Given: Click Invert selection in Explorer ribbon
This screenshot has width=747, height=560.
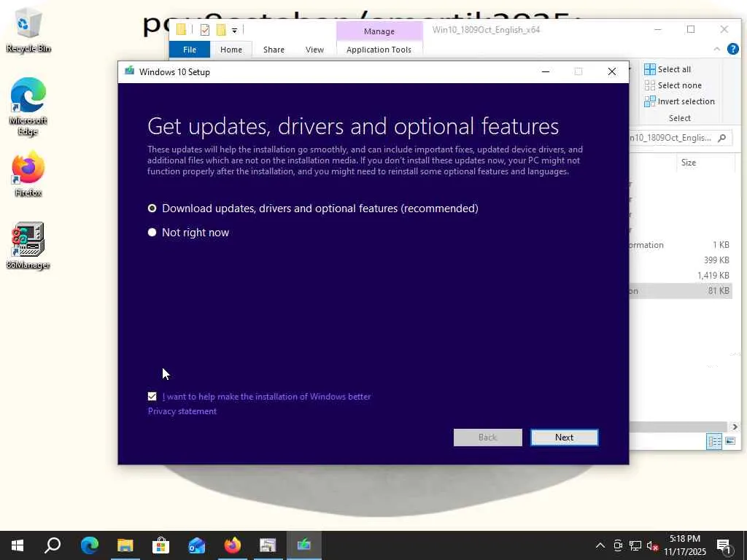Looking at the screenshot, I should [679, 101].
